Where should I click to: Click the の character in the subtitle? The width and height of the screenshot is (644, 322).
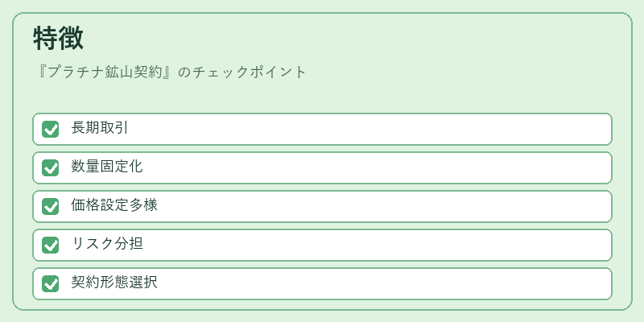(185, 72)
